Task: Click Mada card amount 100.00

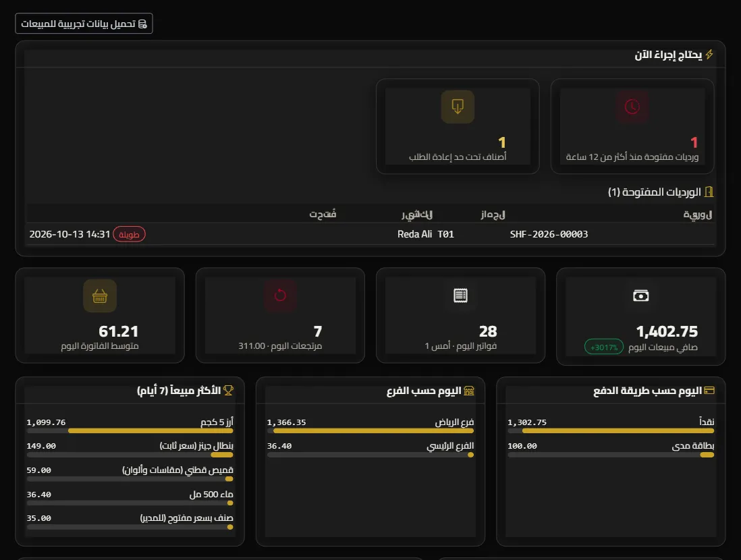Action: 522,446
